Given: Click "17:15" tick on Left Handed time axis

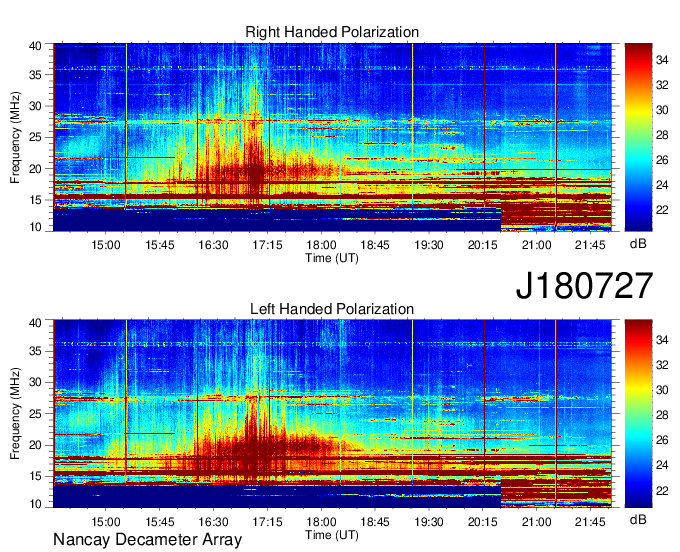Looking at the screenshot, I should pos(267,522).
